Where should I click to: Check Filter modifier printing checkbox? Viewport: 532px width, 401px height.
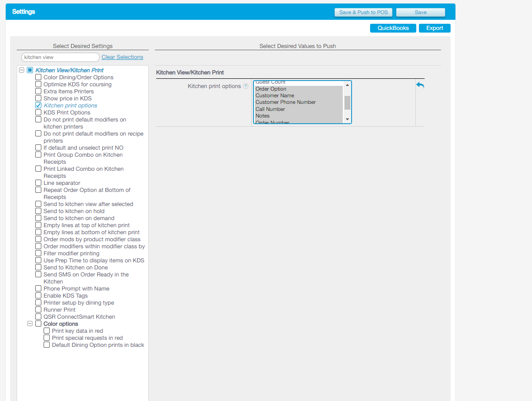[x=38, y=253]
